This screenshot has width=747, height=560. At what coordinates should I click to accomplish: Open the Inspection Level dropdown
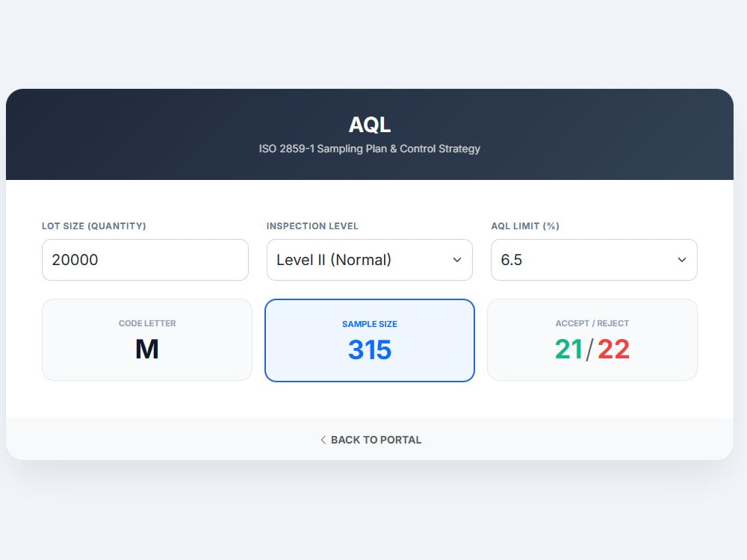369,260
